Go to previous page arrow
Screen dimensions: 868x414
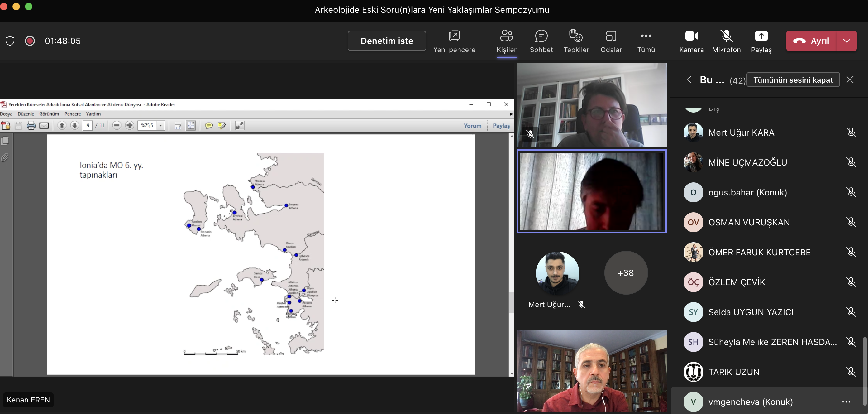(62, 125)
